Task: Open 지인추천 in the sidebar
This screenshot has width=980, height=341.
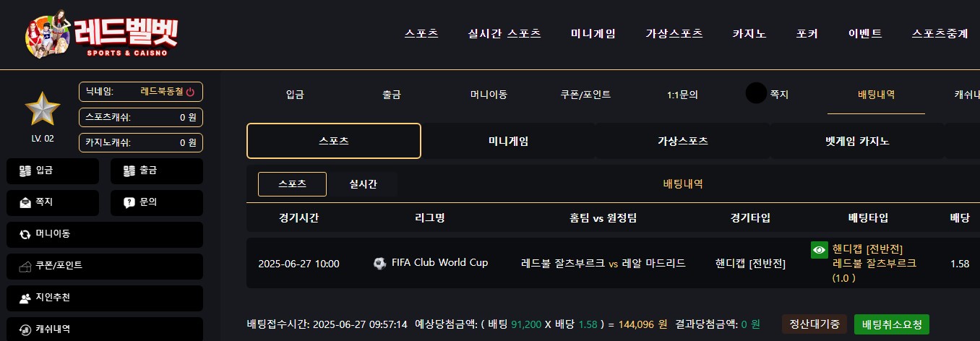Action: coord(105,298)
